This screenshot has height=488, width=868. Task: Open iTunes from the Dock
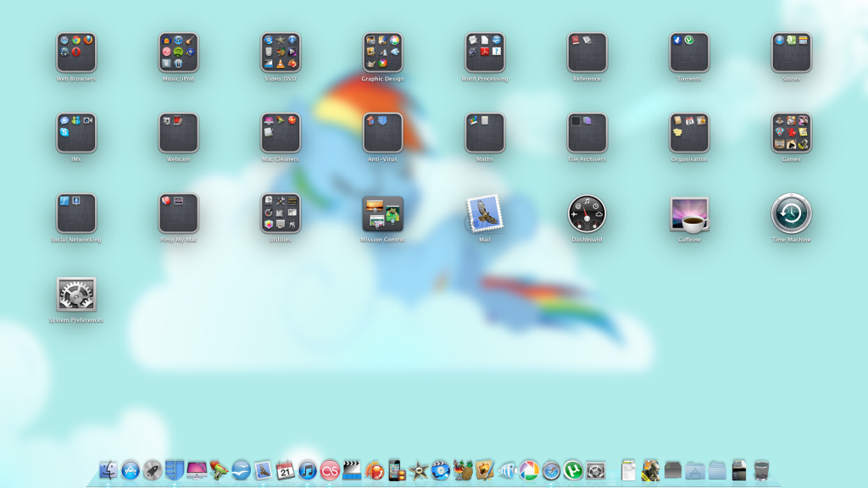307,470
